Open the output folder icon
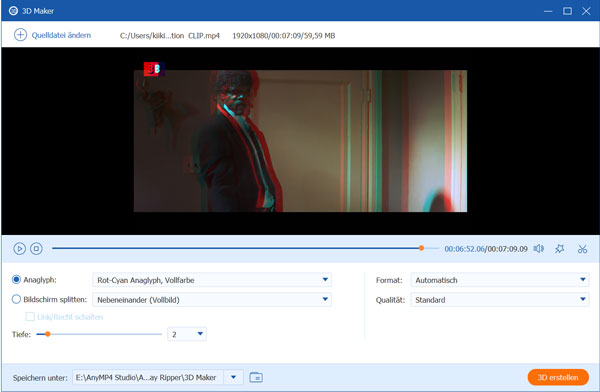Image resolution: width=600 pixels, height=392 pixels. [256, 377]
